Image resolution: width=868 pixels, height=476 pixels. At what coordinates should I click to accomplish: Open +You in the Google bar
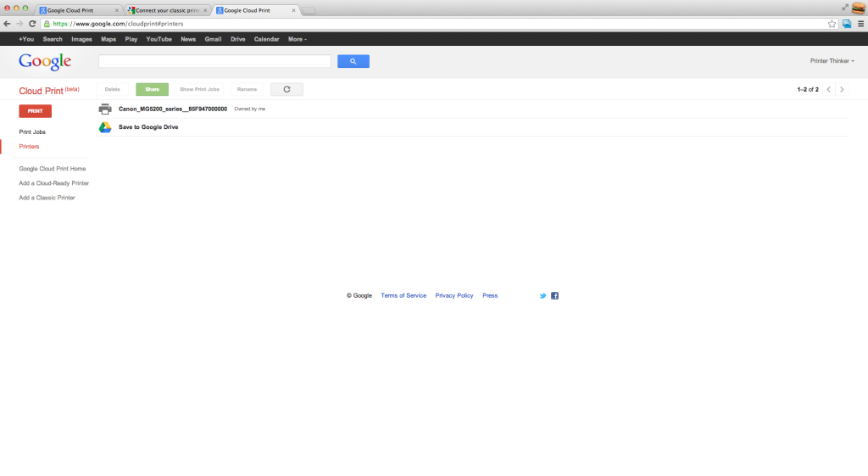click(26, 39)
